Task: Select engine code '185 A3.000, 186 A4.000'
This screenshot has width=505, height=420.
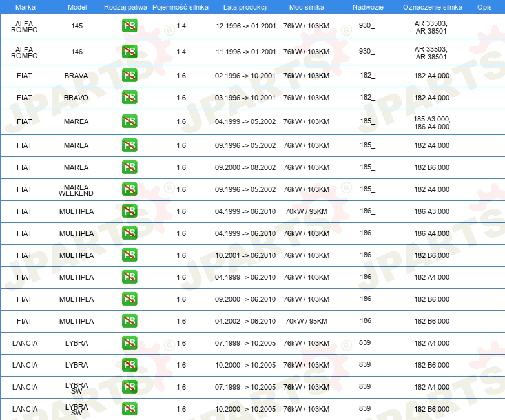Action: 432,123
